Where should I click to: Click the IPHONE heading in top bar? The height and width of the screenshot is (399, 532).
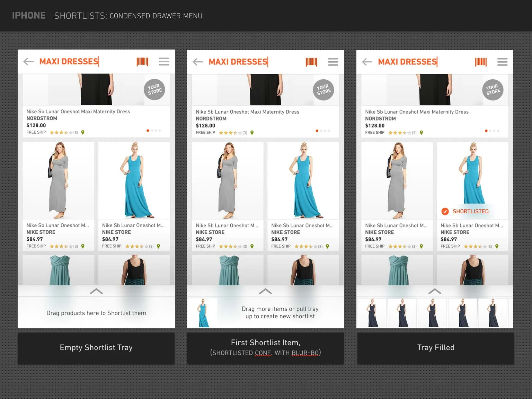[x=29, y=16]
